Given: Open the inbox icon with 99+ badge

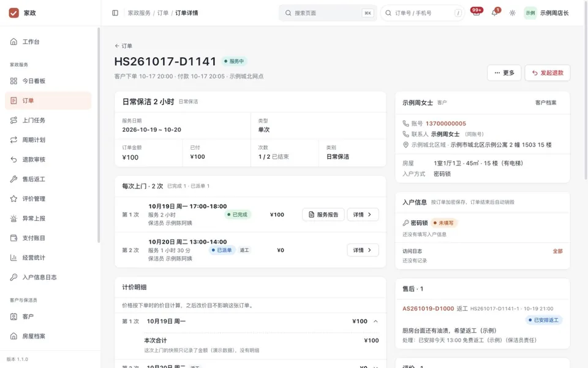Looking at the screenshot, I should coord(477,13).
